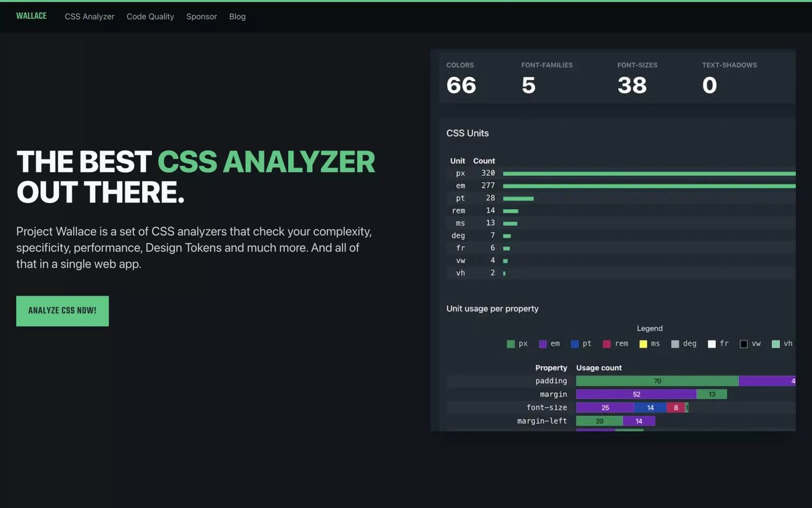This screenshot has height=508, width=812.
Task: Go to the Sponsor page
Action: pos(201,17)
